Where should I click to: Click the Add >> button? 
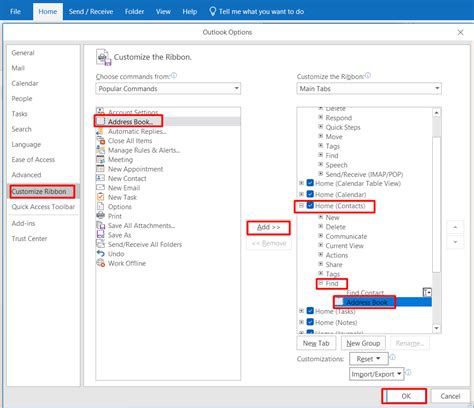pyautogui.click(x=268, y=228)
